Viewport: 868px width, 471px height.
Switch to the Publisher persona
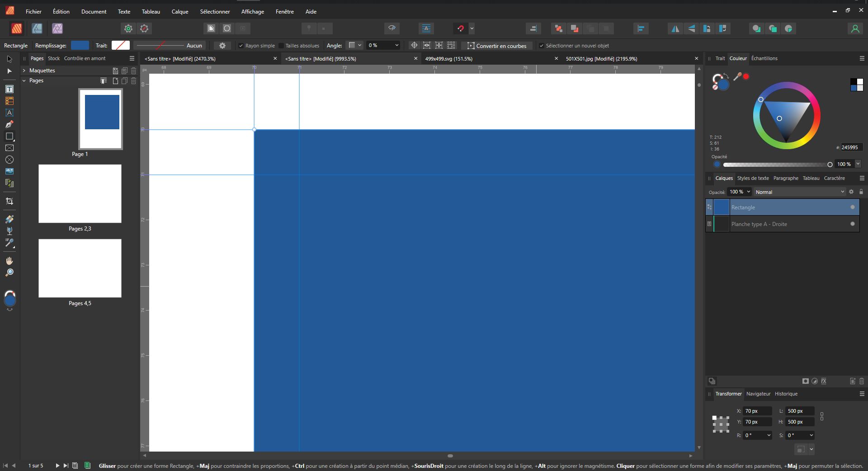point(17,28)
